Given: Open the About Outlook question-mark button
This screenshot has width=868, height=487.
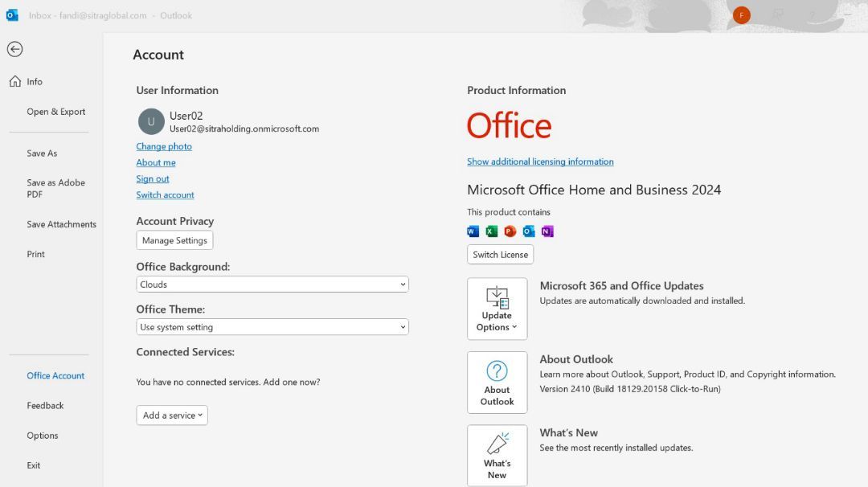Looking at the screenshot, I should [x=497, y=383].
